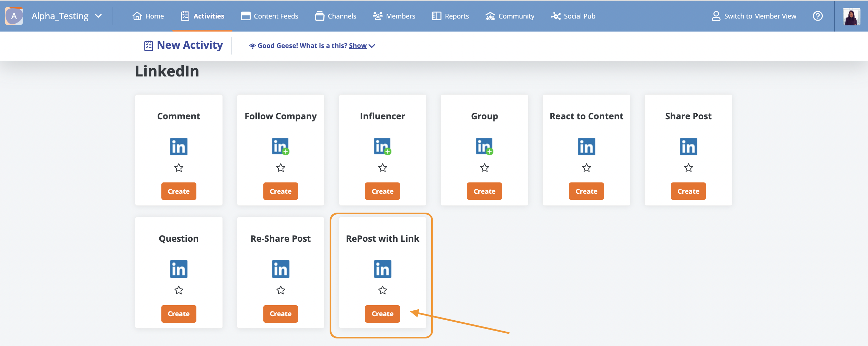868x346 pixels.
Task: Favorite the React to Content star
Action: (586, 168)
